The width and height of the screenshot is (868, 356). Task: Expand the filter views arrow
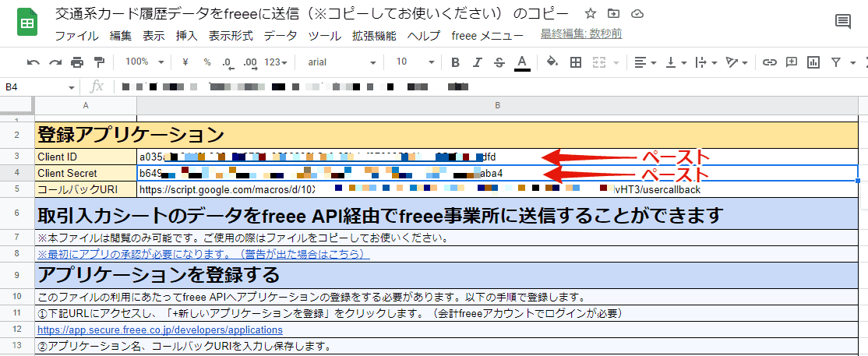pyautogui.click(x=852, y=62)
